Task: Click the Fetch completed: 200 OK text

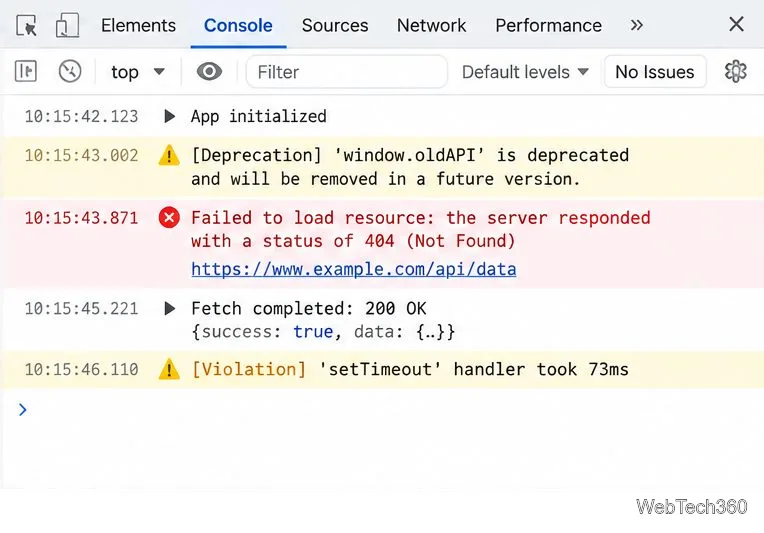Action: [308, 308]
